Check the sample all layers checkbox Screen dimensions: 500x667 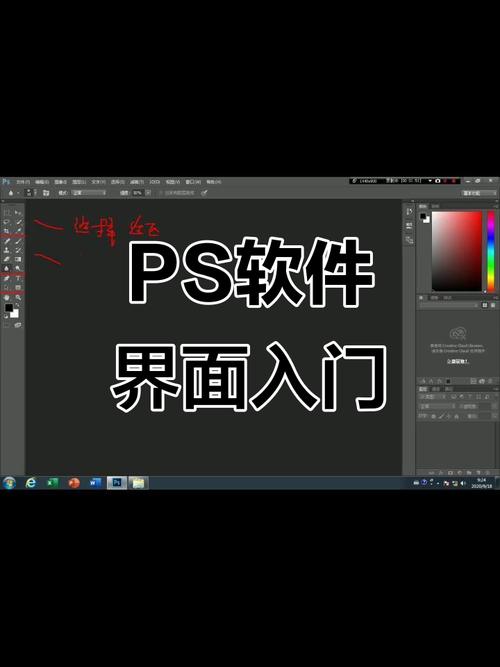161,193
